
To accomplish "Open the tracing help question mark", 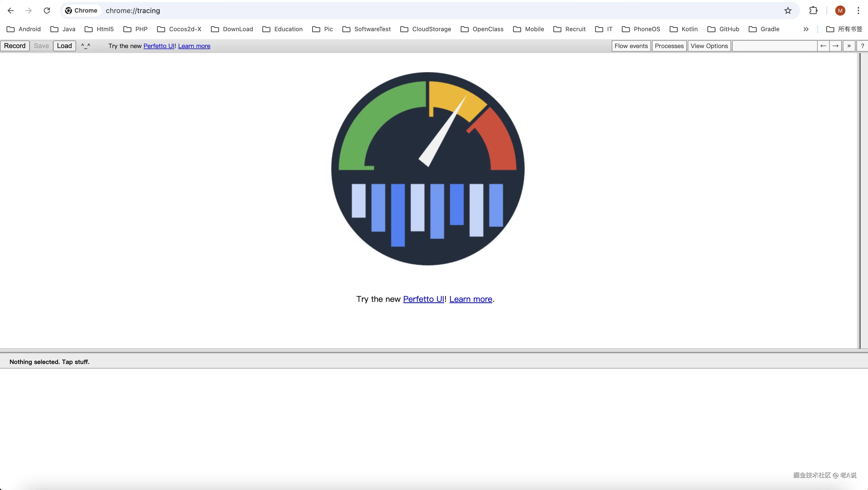I will [x=862, y=46].
